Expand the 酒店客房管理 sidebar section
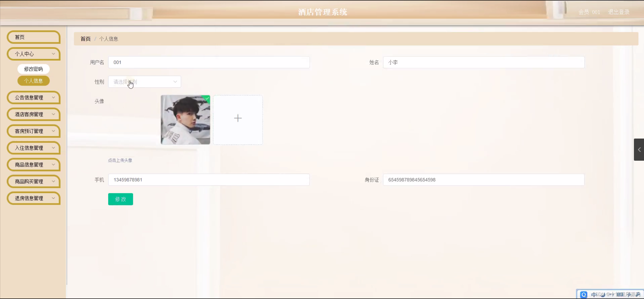The image size is (644, 299). point(33,114)
